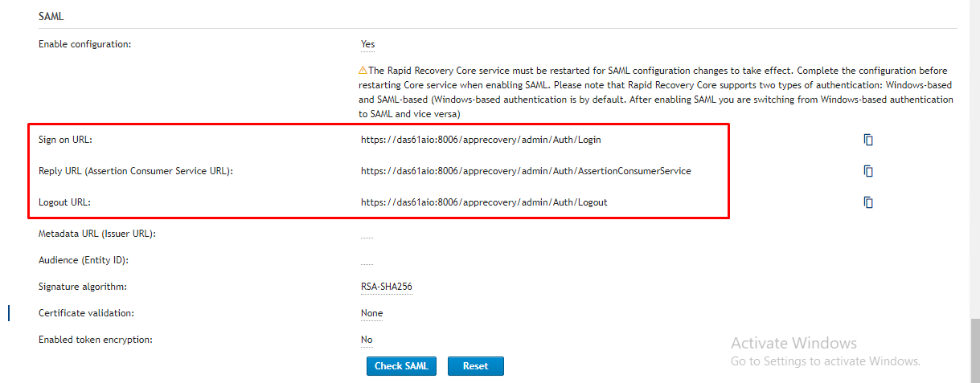The height and width of the screenshot is (383, 980).
Task: Click the 'Signature algorithm:' label
Action: 83,287
